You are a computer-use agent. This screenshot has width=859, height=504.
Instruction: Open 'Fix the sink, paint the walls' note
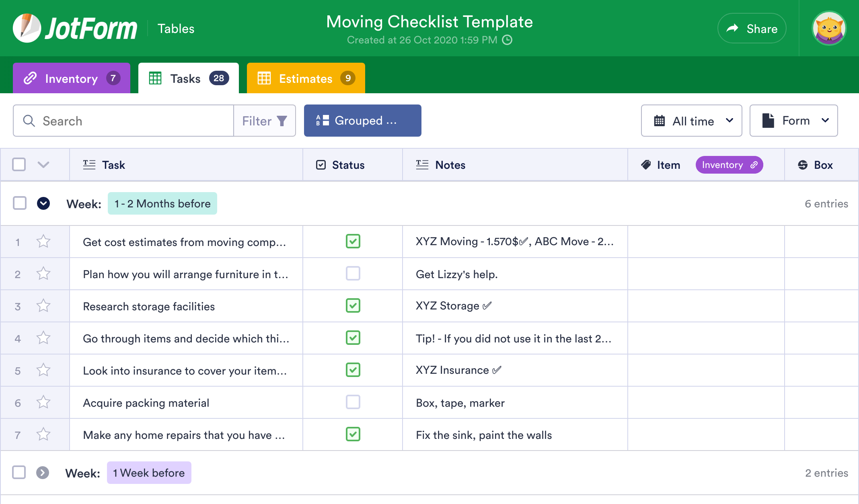(515, 434)
